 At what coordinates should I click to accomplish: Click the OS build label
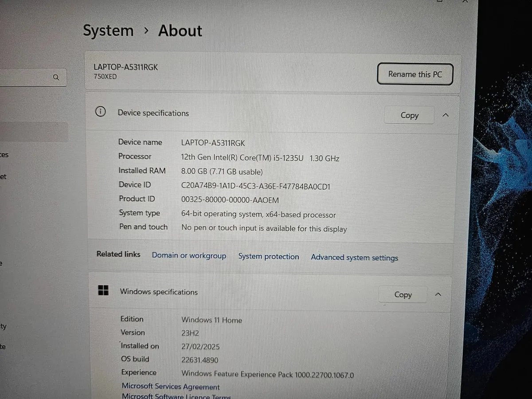click(x=135, y=359)
